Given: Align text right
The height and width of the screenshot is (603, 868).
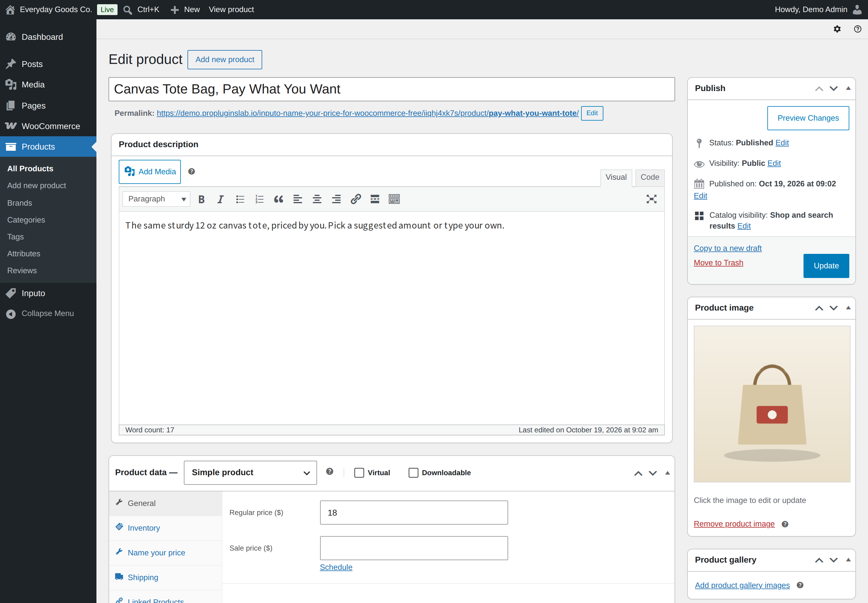Looking at the screenshot, I should point(337,199).
